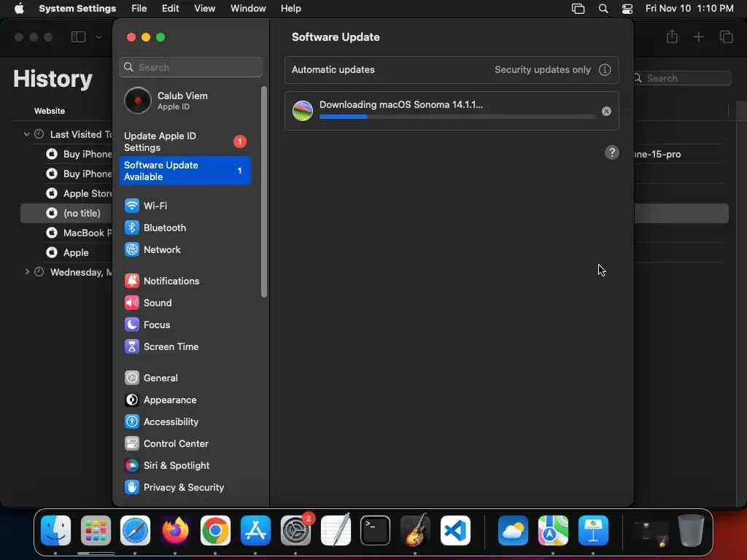Open the Help menu
Image resolution: width=747 pixels, height=560 pixels.
[290, 9]
